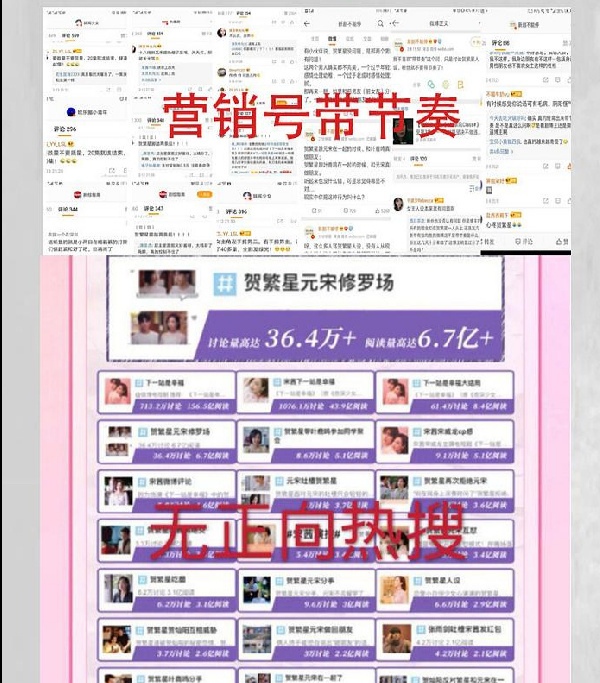Open thumbnail of 下一站是幸福 card
This screenshot has width=600, height=683.
pyautogui.click(x=117, y=392)
